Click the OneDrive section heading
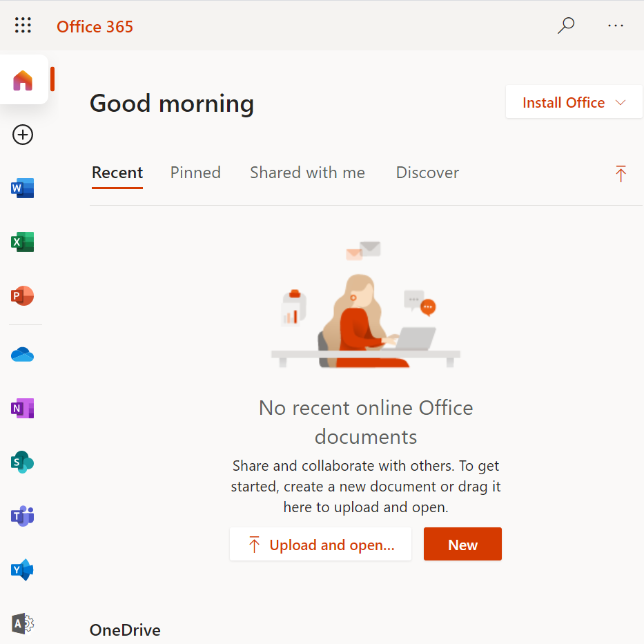Viewport: 644px width, 644px height. (x=125, y=630)
